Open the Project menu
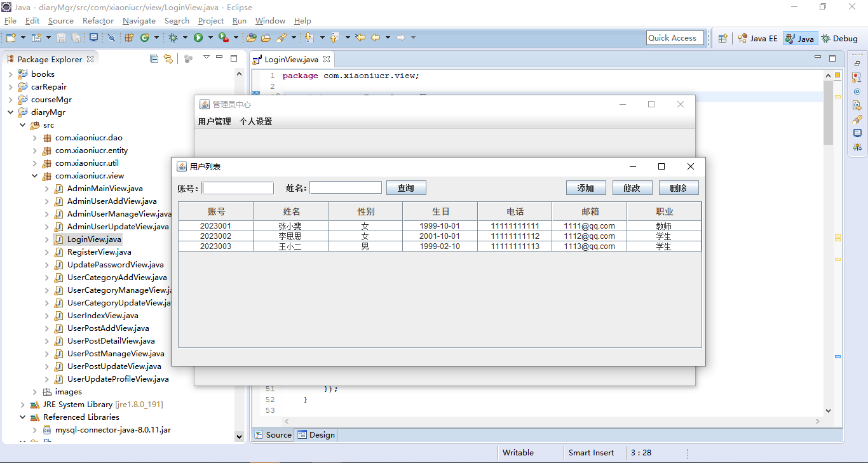 211,21
